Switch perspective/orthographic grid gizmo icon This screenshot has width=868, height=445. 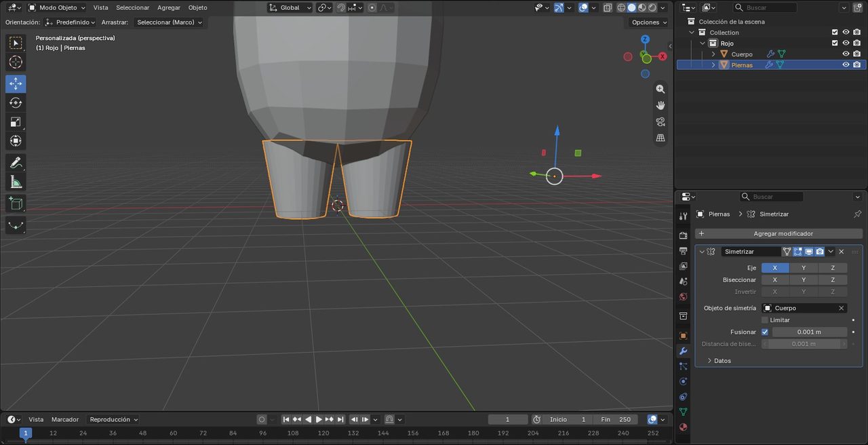pos(660,138)
